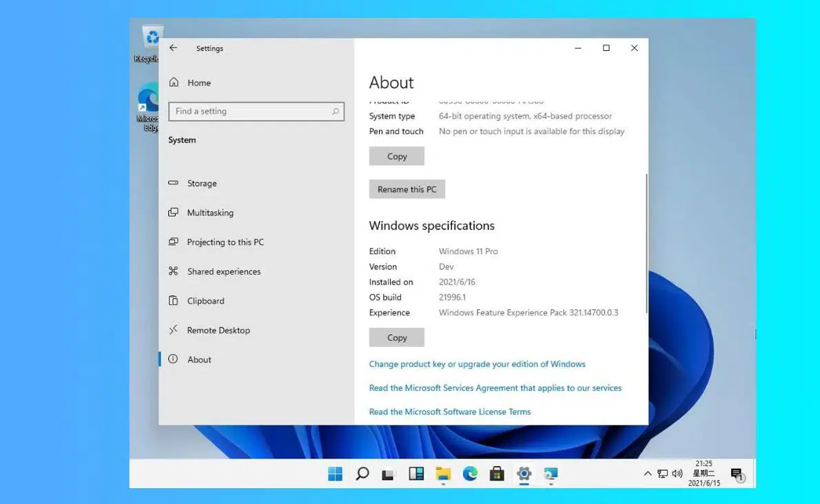Open the notification center icon
Image resolution: width=820 pixels, height=504 pixels.
737,474
